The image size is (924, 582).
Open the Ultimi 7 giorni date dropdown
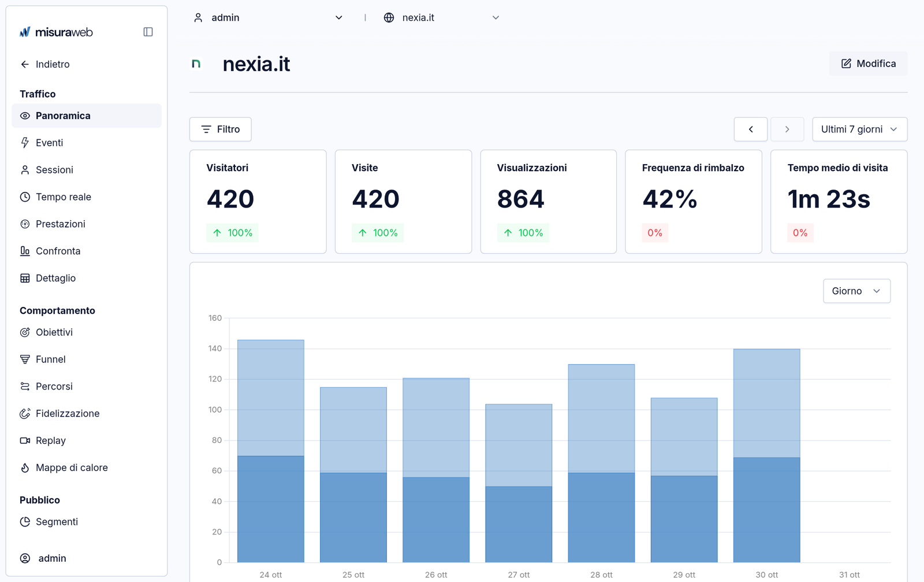coord(860,129)
